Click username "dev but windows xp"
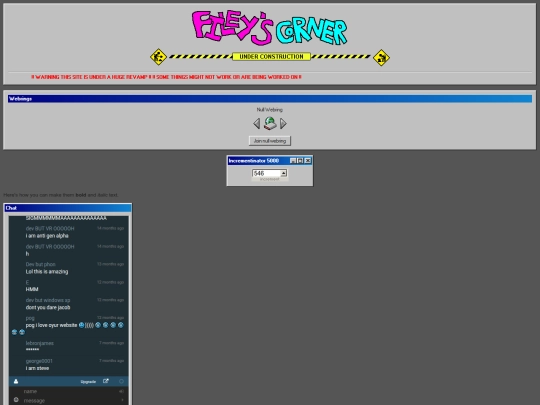 pos(48,300)
